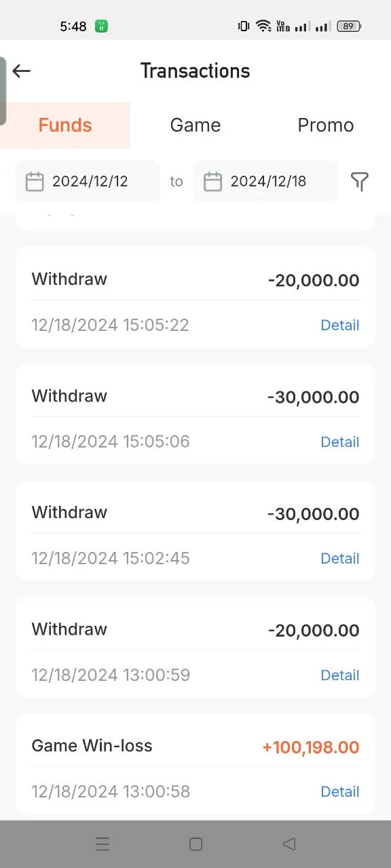View Detail of withdraw at 13:00:59

tap(339, 675)
